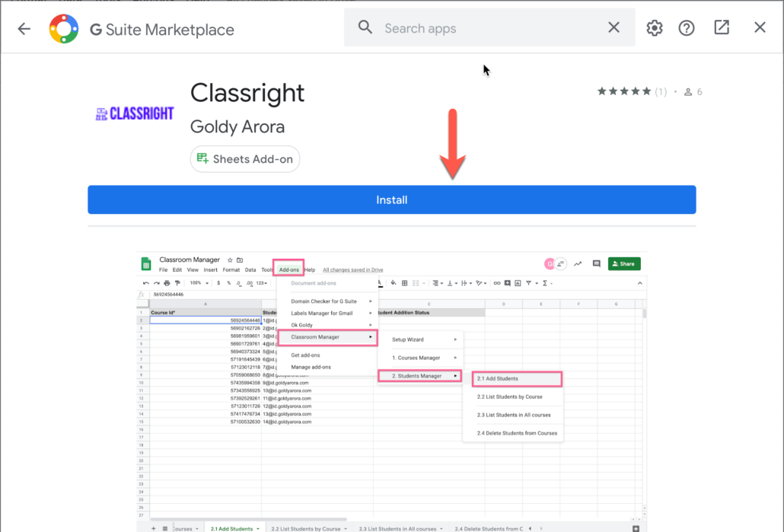Click the Goldy Arora developer name

(x=237, y=127)
